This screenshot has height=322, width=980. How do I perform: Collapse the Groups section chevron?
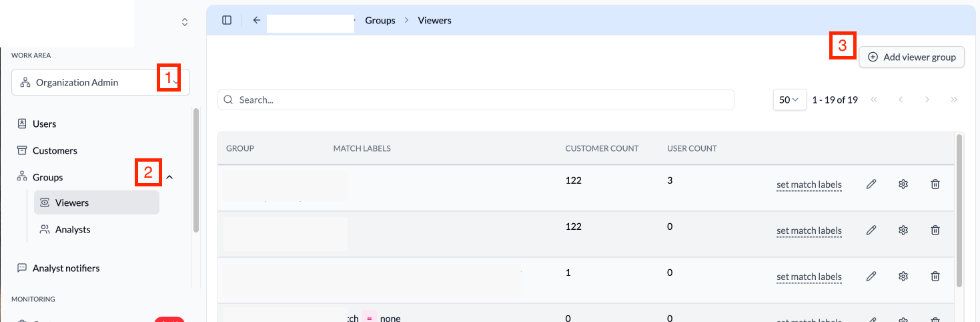coord(169,178)
